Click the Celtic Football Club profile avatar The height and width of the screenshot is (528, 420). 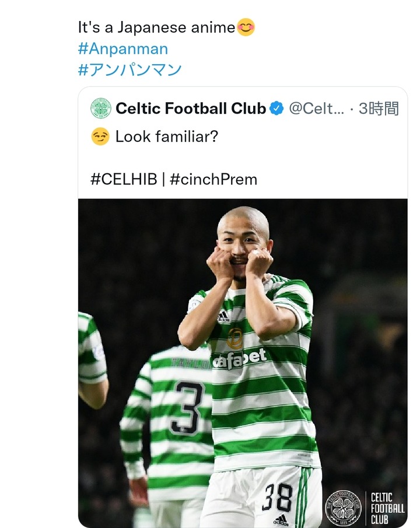101,108
